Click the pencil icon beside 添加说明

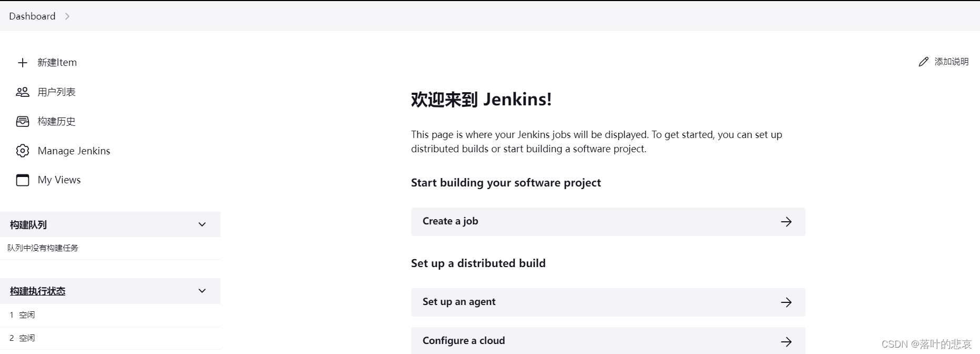[924, 62]
